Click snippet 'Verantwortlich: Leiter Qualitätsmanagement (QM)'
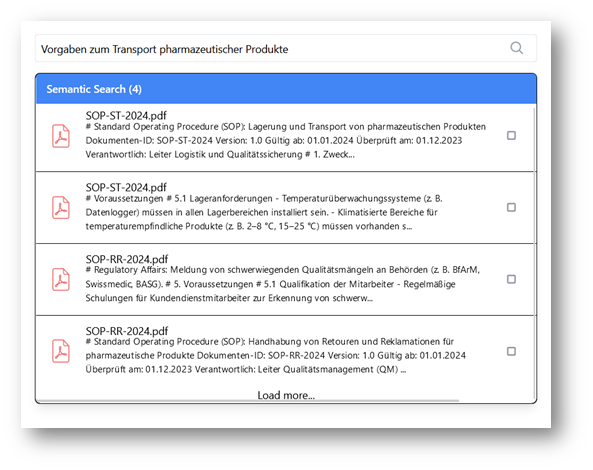The height and width of the screenshot is (470, 593). [x=296, y=369]
